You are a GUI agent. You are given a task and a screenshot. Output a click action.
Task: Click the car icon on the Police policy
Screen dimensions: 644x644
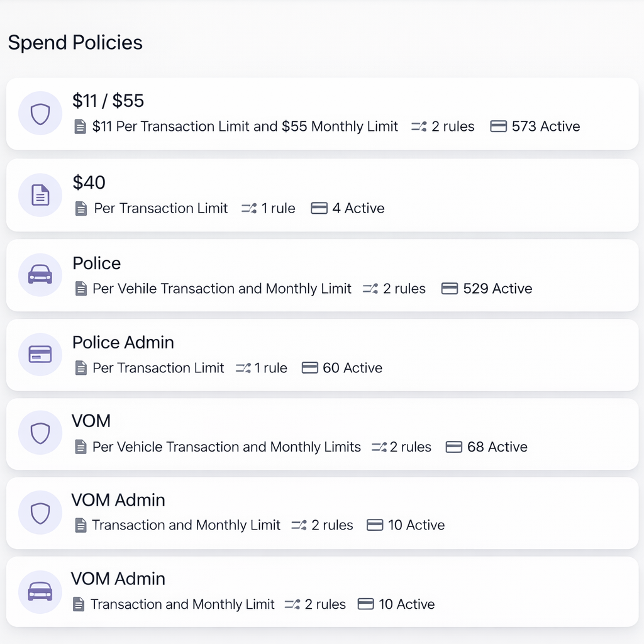(40, 275)
